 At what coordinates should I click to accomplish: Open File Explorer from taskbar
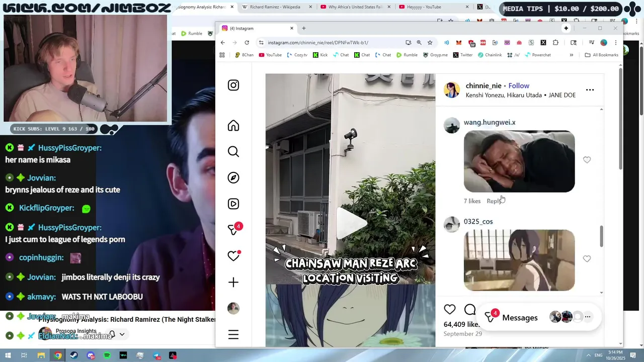[x=41, y=355]
